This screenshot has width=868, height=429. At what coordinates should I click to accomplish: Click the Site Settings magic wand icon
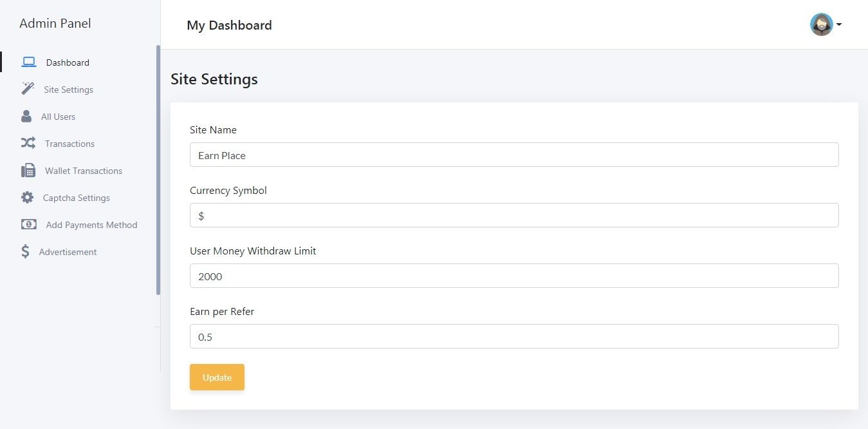coord(28,89)
